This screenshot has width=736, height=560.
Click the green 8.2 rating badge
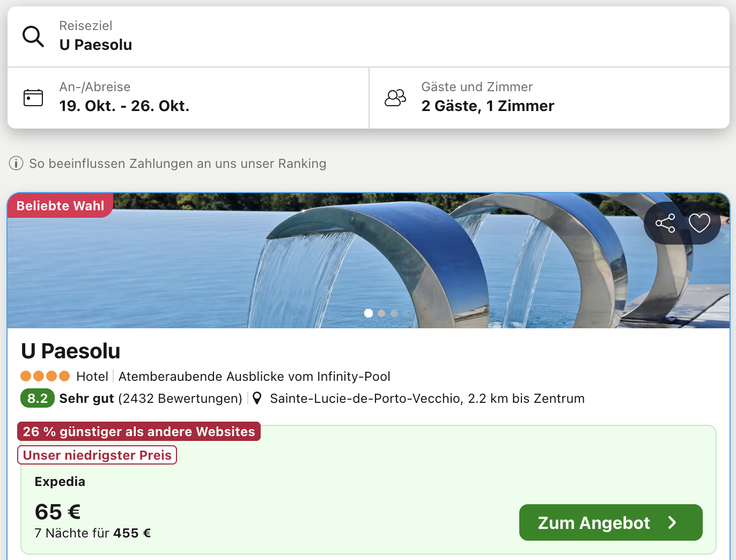pyautogui.click(x=38, y=399)
